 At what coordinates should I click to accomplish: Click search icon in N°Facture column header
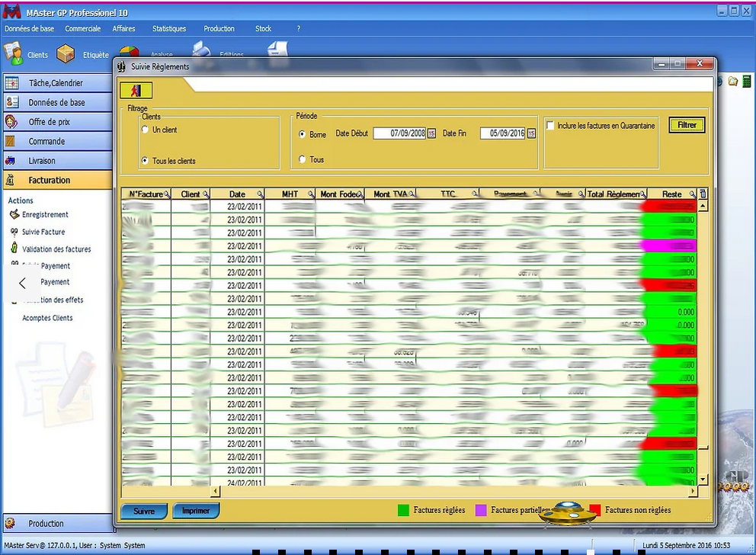click(x=167, y=194)
